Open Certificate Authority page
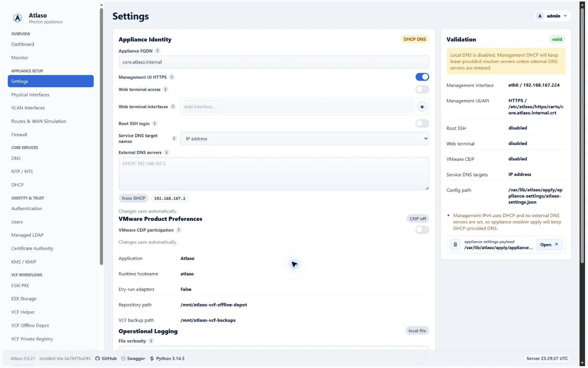Image resolution: width=588 pixels, height=368 pixels. (x=51, y=248)
